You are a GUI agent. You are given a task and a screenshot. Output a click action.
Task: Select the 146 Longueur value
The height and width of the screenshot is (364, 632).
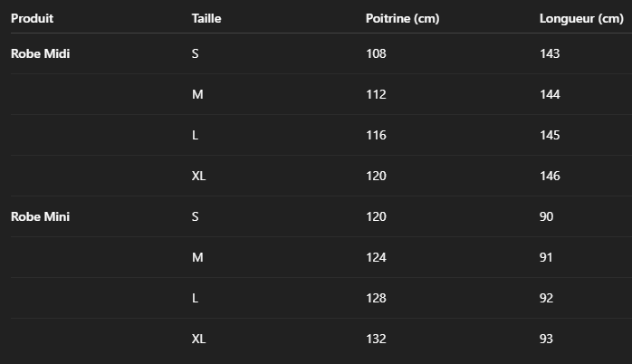click(x=550, y=176)
